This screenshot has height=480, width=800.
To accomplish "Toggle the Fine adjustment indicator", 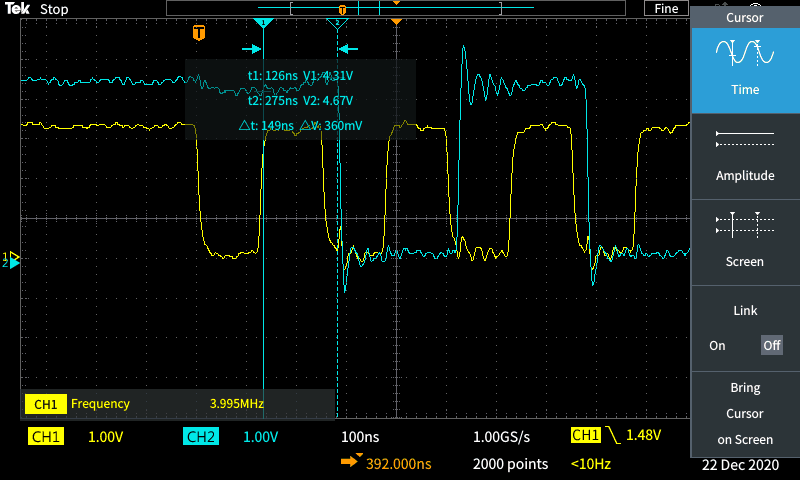I will (x=666, y=8).
